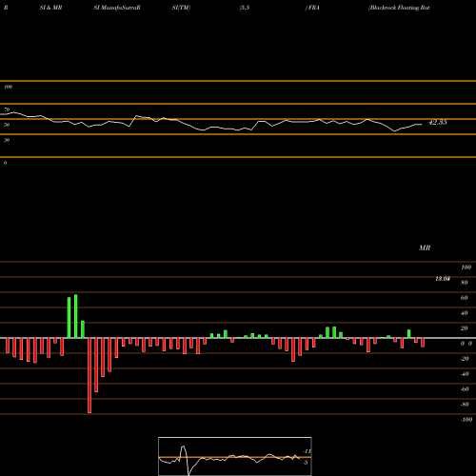The width and height of the screenshot is (476, 476).
Task: Click the RSI axis label 70
Action: (7, 109)
